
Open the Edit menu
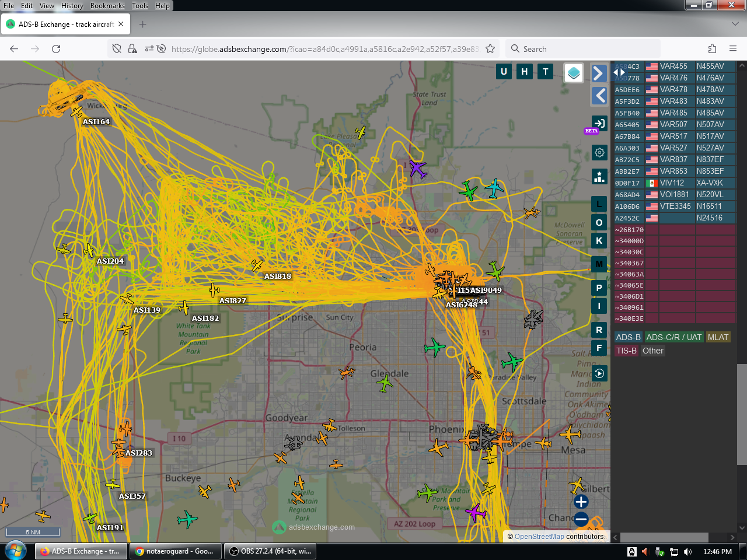tap(27, 6)
